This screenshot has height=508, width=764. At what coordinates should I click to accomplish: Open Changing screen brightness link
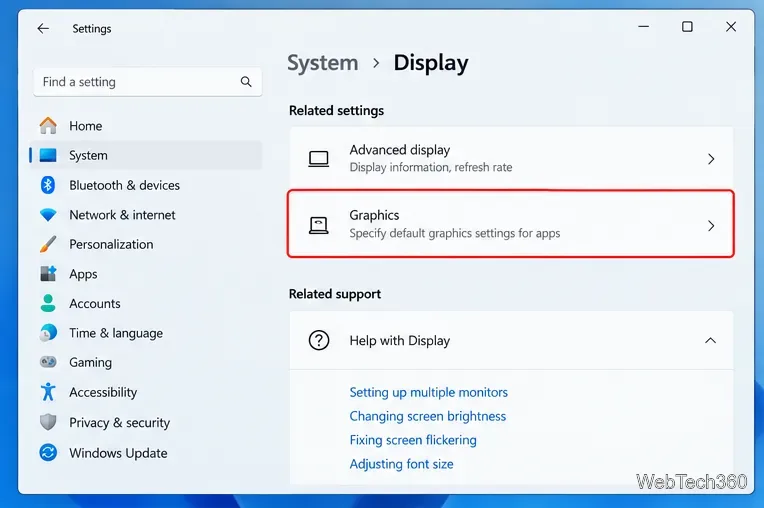(427, 416)
